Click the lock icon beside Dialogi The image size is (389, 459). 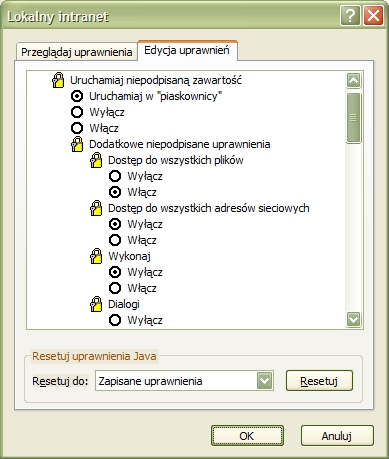pos(96,304)
